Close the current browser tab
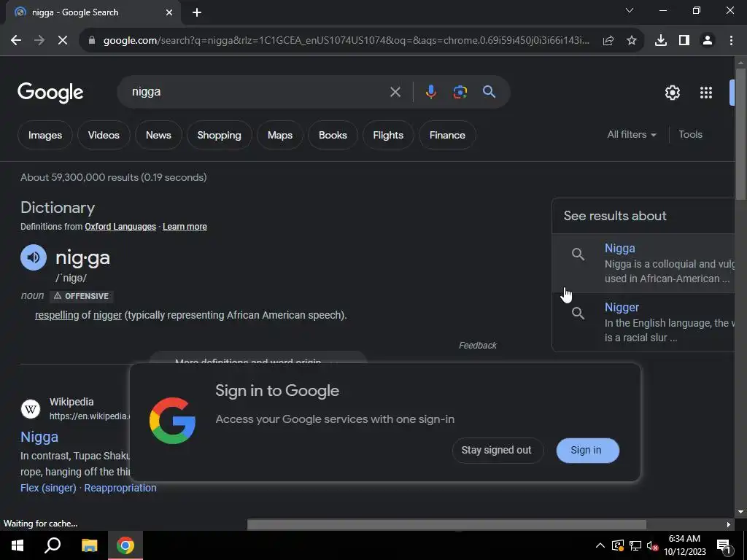The height and width of the screenshot is (560, 747). coord(169,12)
